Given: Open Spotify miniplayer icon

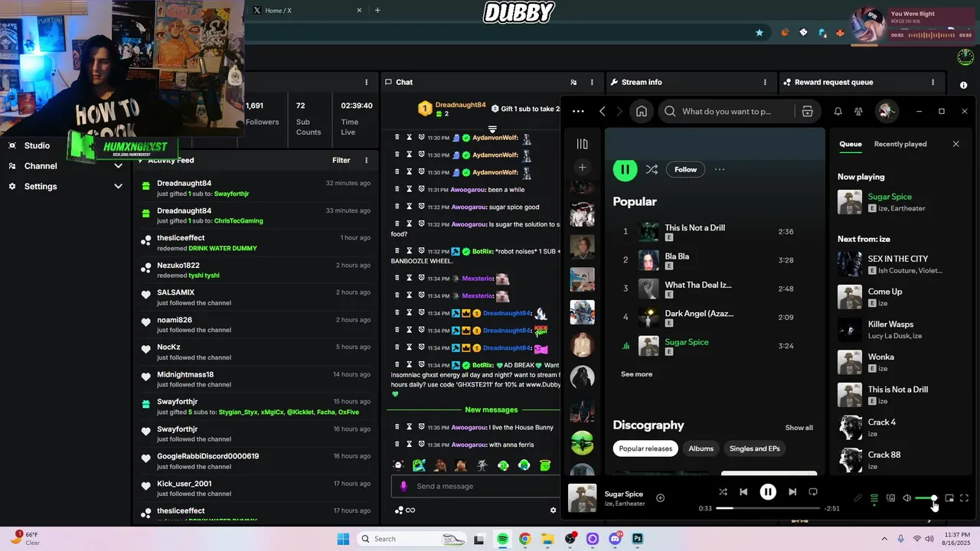Looking at the screenshot, I should 949,498.
